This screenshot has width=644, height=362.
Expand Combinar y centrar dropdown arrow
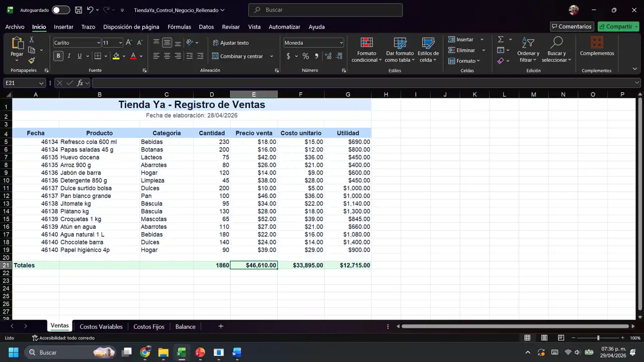272,56
